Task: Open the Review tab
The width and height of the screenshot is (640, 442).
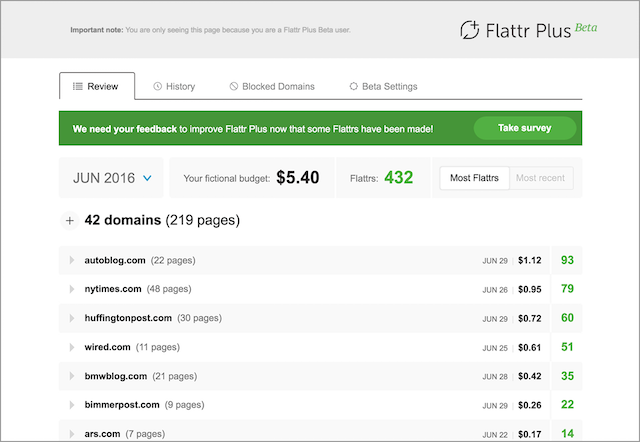Action: click(x=97, y=86)
